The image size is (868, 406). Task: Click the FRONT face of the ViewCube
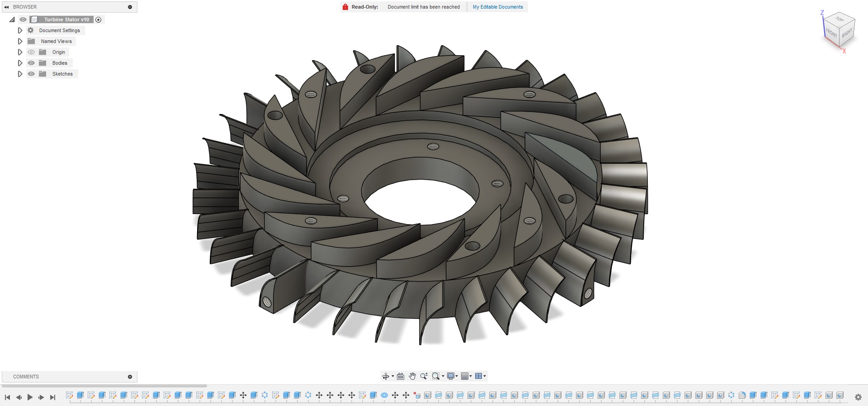(x=831, y=33)
